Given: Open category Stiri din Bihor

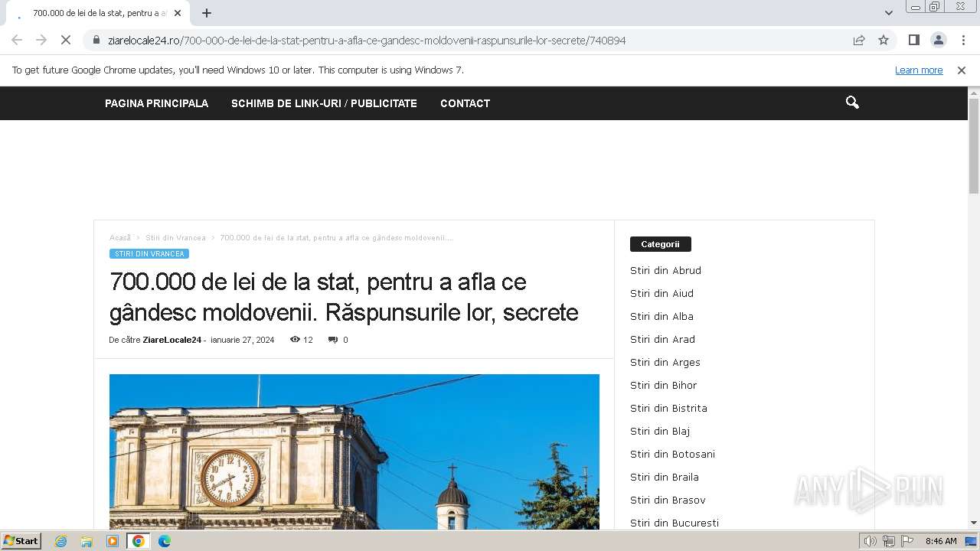Looking at the screenshot, I should point(663,385).
